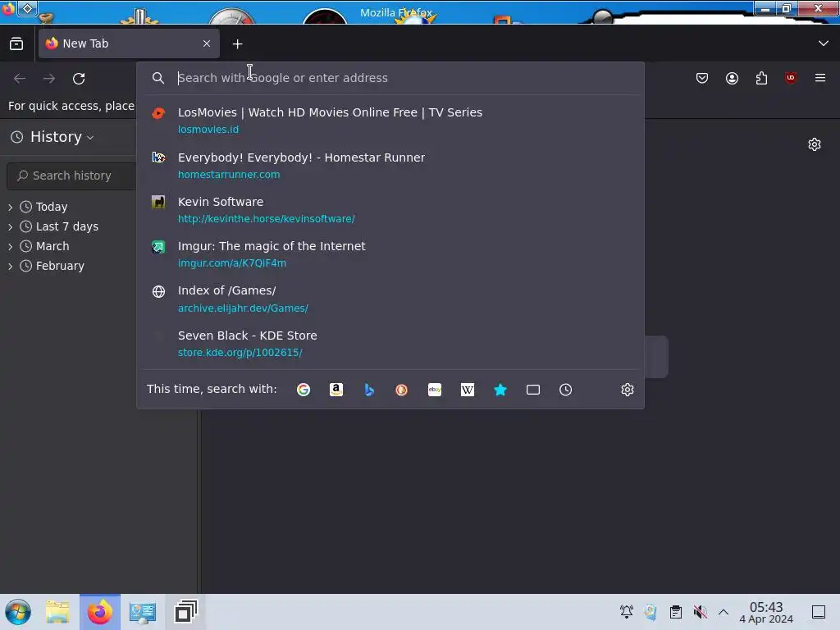Click the muted volume tray icon
The image size is (840, 630).
coord(700,612)
